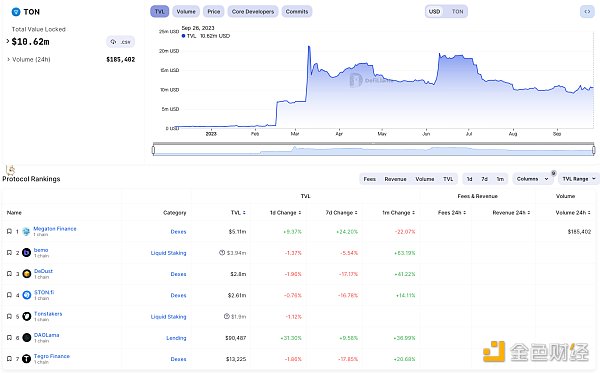Switch to the Core Developers chart tab
The image size is (600, 373).
253,11
